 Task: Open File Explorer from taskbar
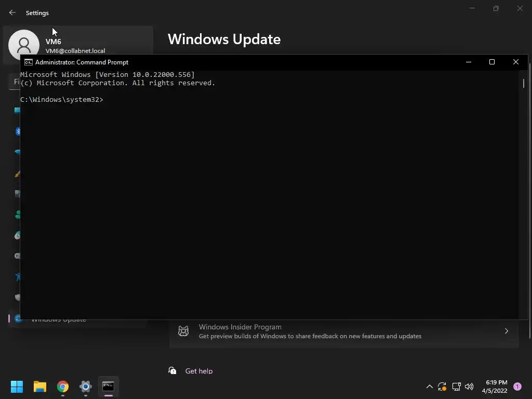point(39,387)
